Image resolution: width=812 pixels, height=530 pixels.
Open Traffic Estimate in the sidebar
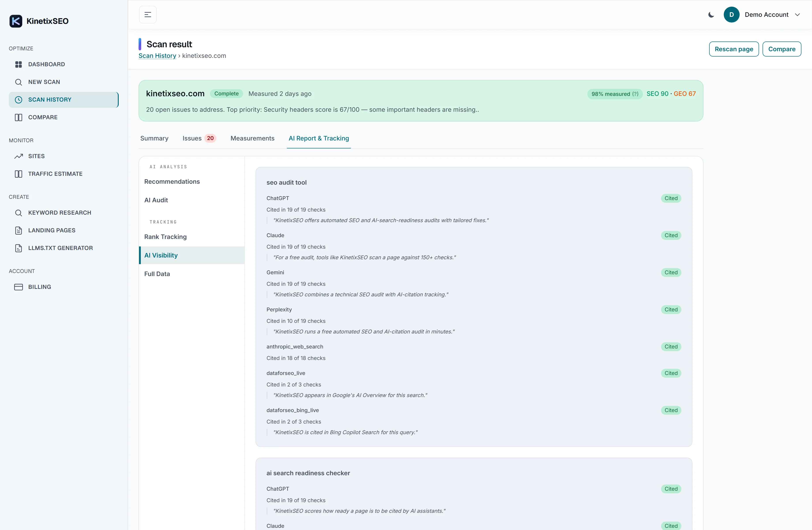pos(64,174)
